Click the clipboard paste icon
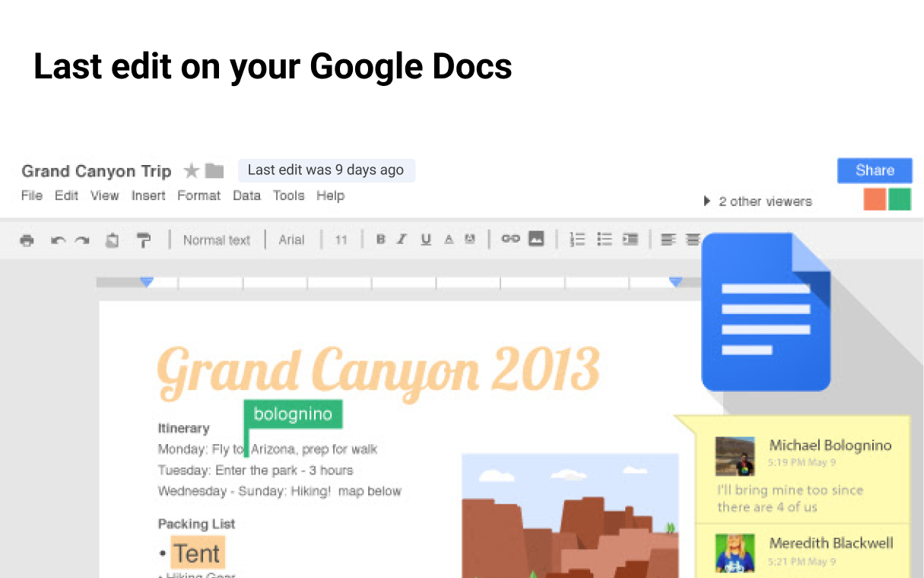The width and height of the screenshot is (924, 578). coord(112,240)
